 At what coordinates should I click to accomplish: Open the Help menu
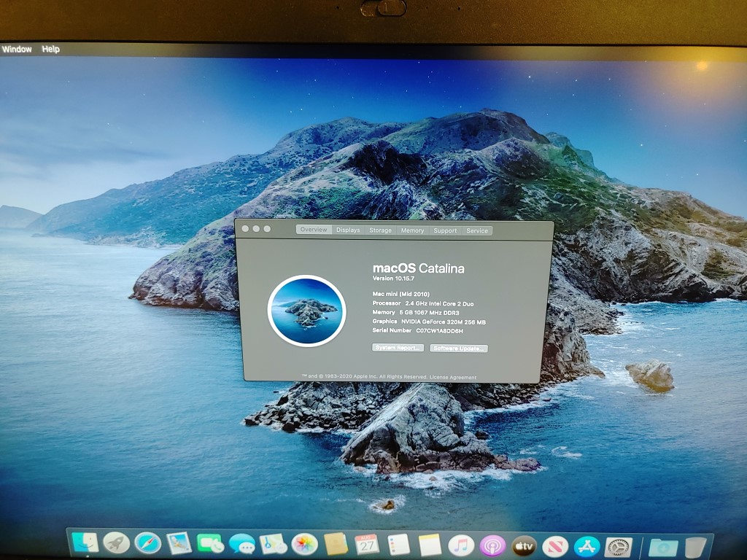[50, 49]
